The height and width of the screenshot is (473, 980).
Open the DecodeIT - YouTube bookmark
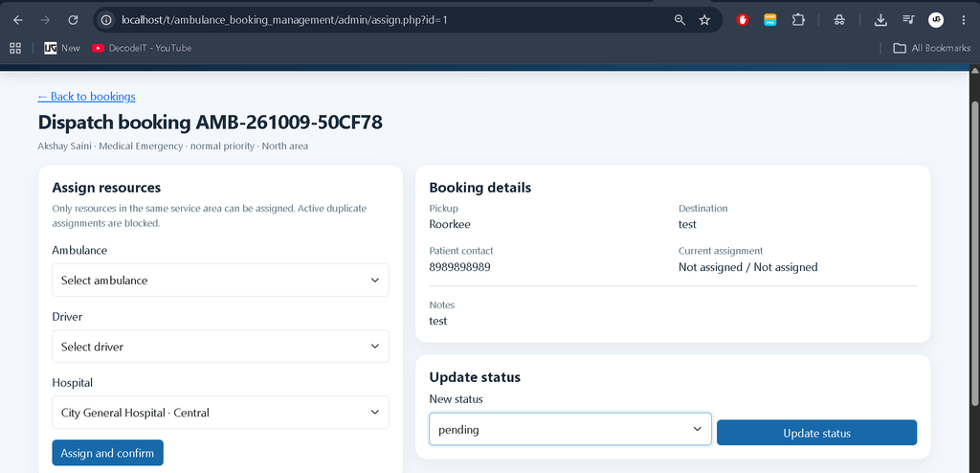point(142,48)
